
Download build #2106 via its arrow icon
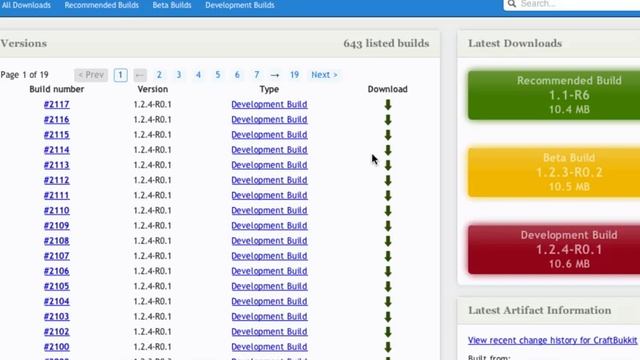click(388, 271)
